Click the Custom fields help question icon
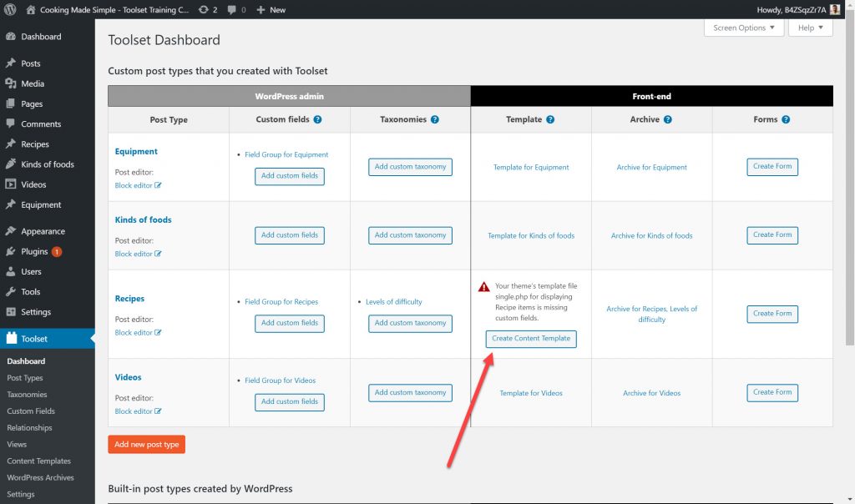855x504 pixels. (x=317, y=119)
